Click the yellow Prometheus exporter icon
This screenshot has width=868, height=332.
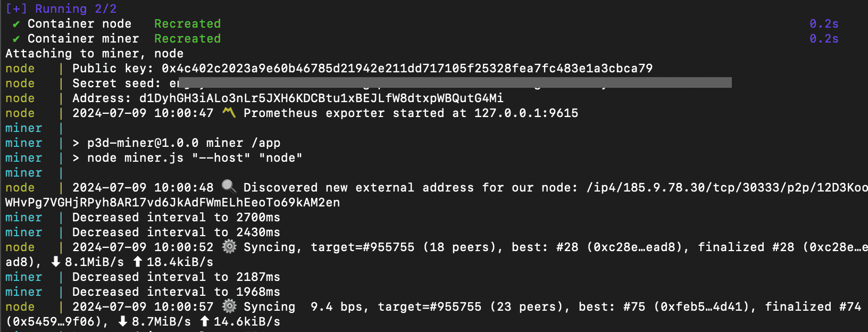click(x=229, y=113)
